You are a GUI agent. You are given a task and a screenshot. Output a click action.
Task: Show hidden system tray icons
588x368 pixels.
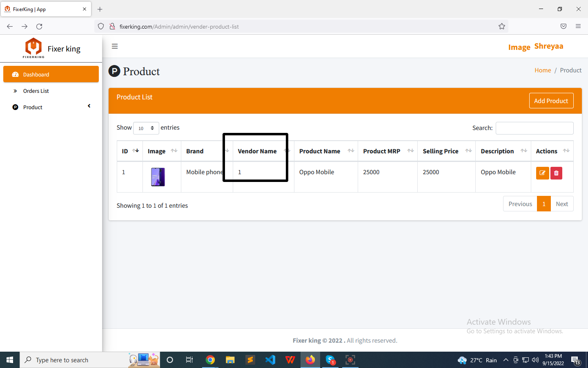(x=506, y=360)
